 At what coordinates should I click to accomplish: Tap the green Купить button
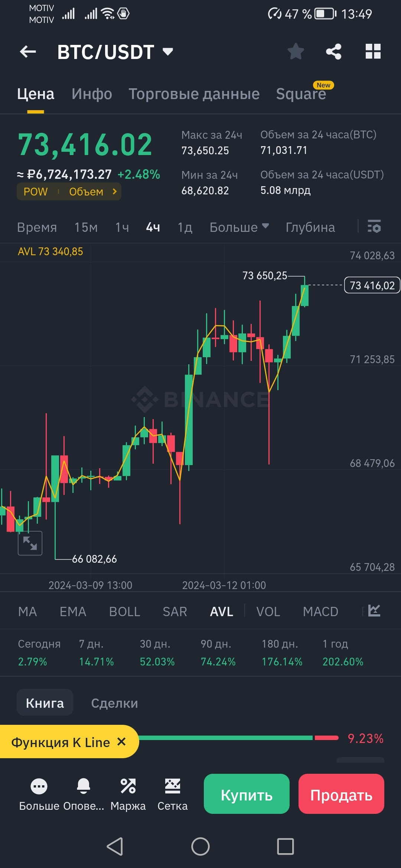point(247,794)
